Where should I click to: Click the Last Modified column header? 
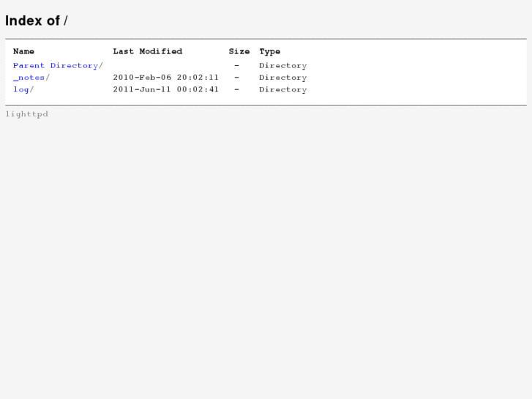(148, 52)
